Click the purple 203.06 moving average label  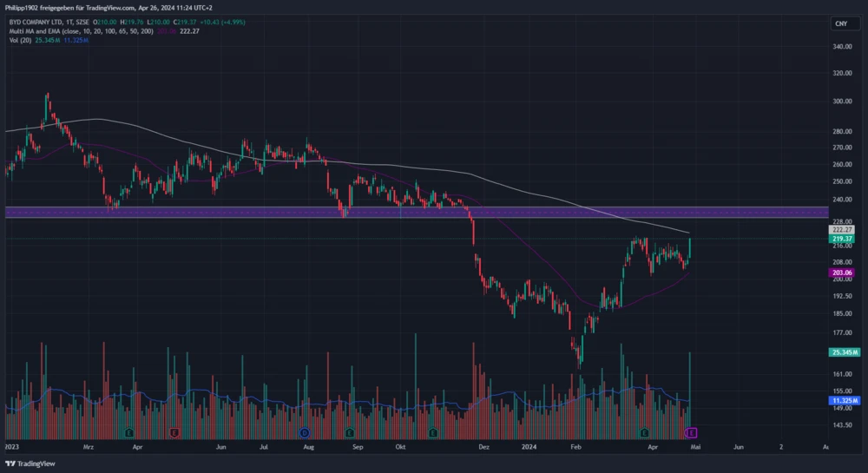[x=843, y=273]
